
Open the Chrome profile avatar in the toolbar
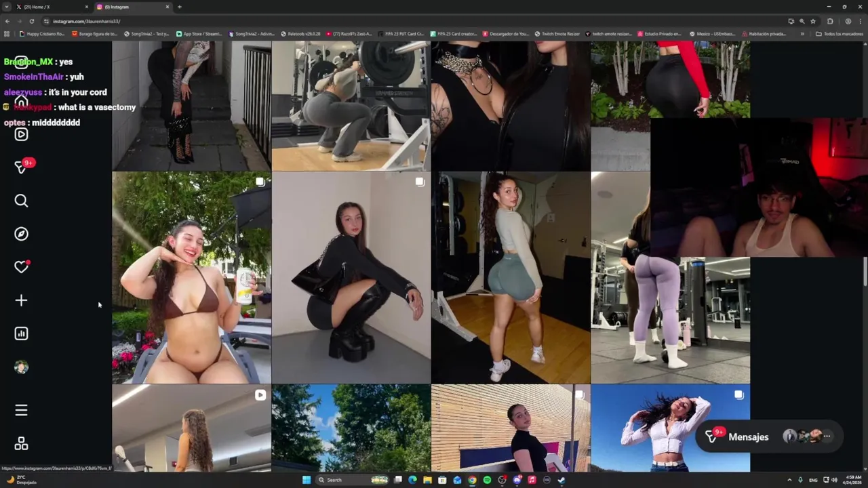848,21
